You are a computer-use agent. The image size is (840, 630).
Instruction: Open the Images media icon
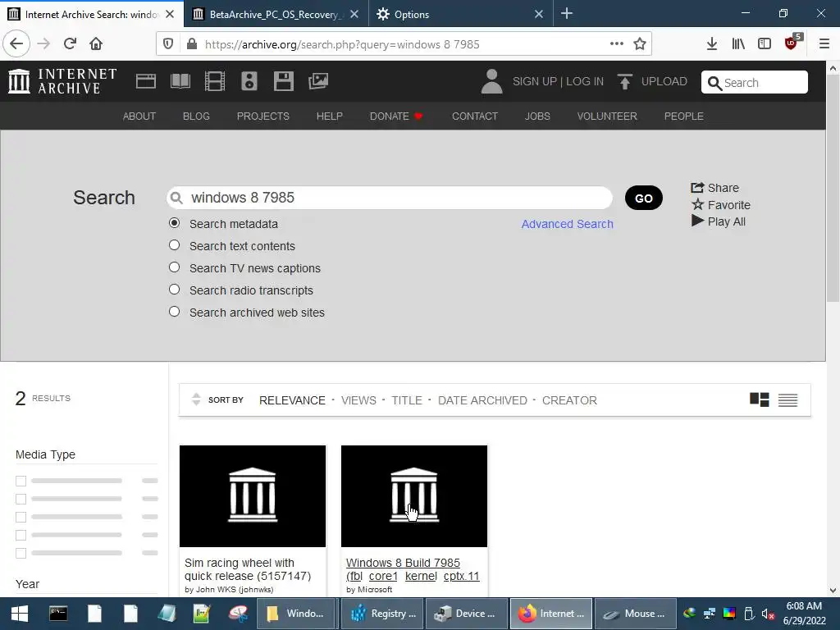tap(318, 81)
